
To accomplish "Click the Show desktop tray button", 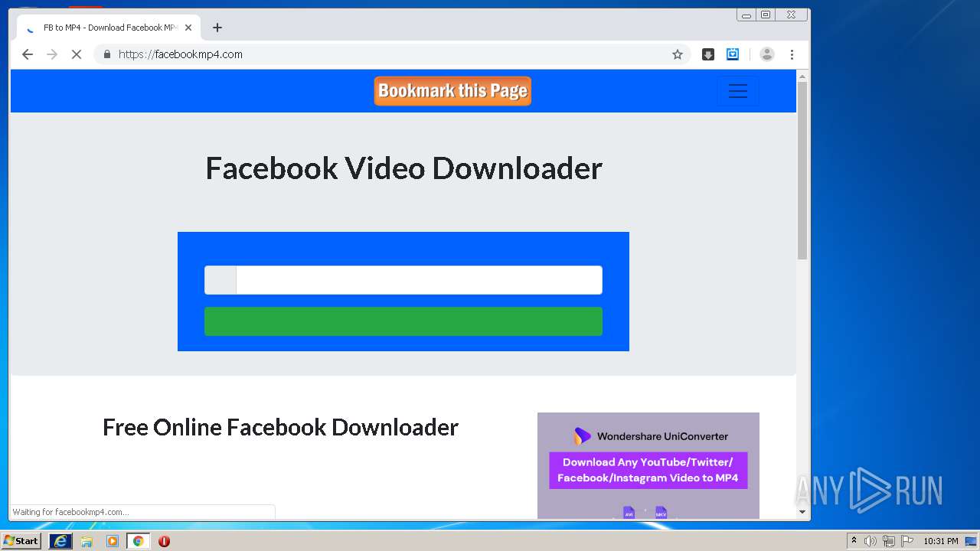I will [x=972, y=541].
